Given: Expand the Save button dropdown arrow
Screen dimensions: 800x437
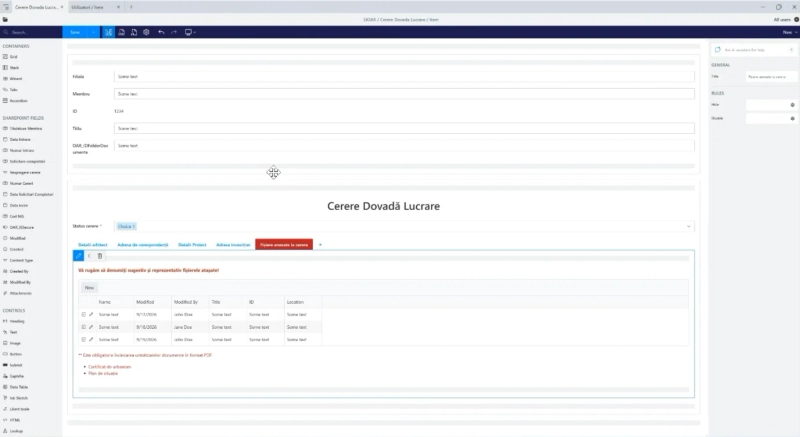Looking at the screenshot, I should 93,32.
